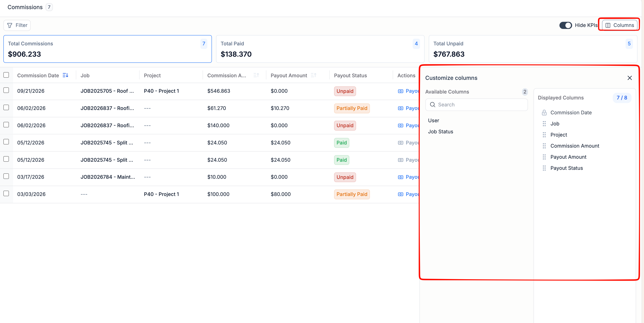Close the Customize columns panel
644x323 pixels.
click(630, 78)
